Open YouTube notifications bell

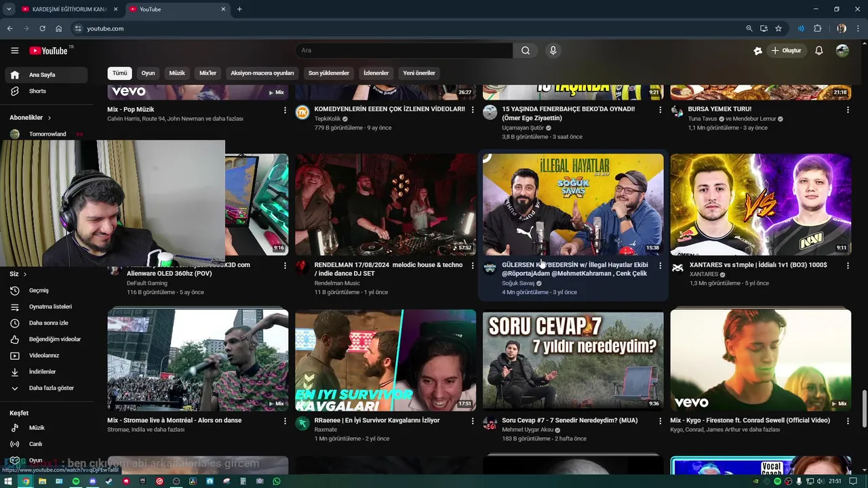[x=818, y=50]
